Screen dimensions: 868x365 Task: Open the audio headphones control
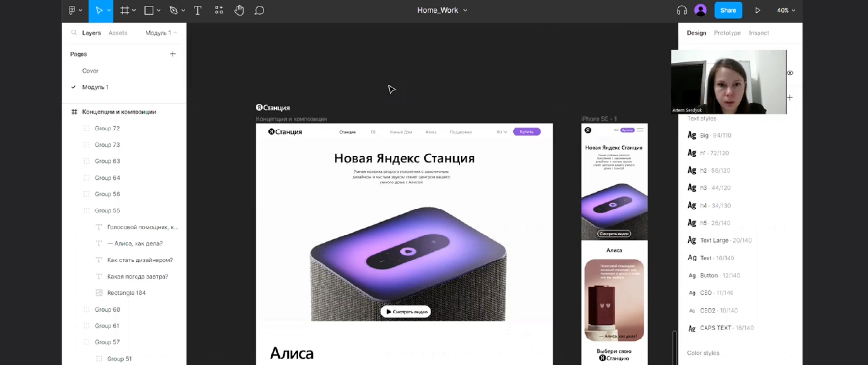click(681, 10)
